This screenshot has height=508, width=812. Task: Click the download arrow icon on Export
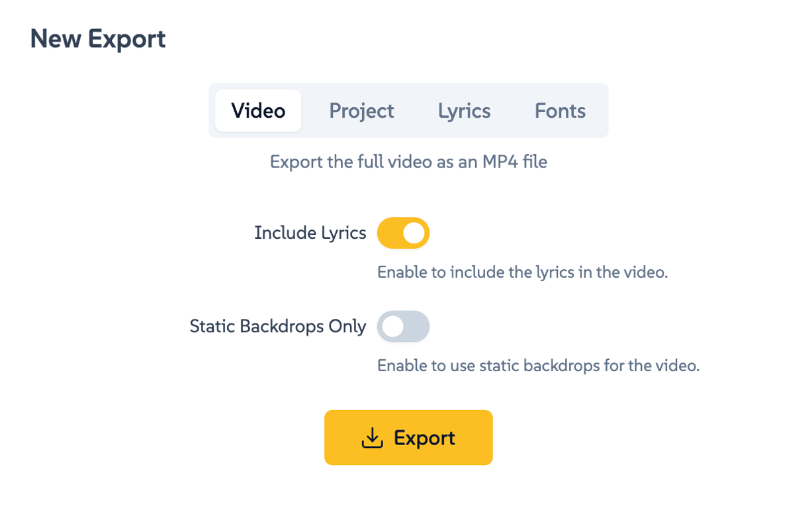point(373,438)
